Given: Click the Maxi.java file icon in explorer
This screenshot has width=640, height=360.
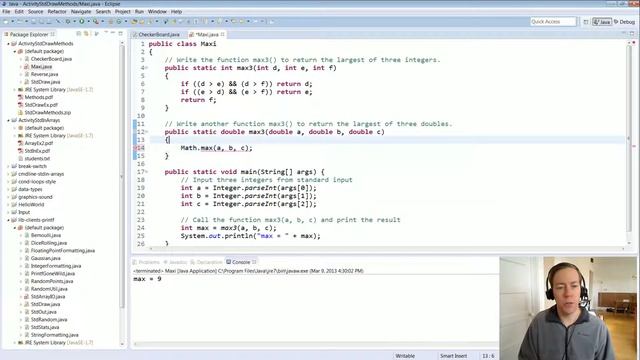Looking at the screenshot, I should 27,67.
